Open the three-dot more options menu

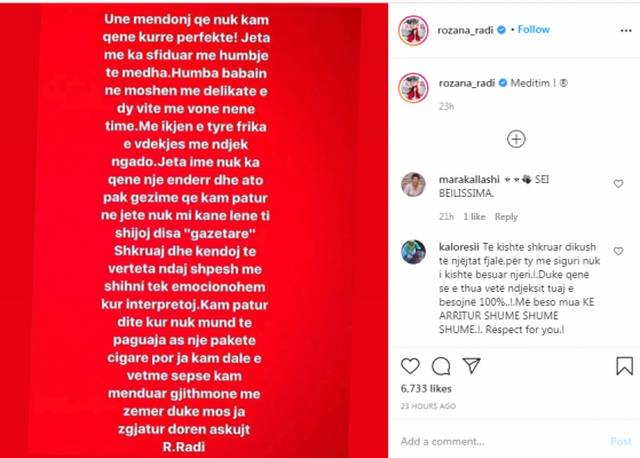pyautogui.click(x=626, y=31)
